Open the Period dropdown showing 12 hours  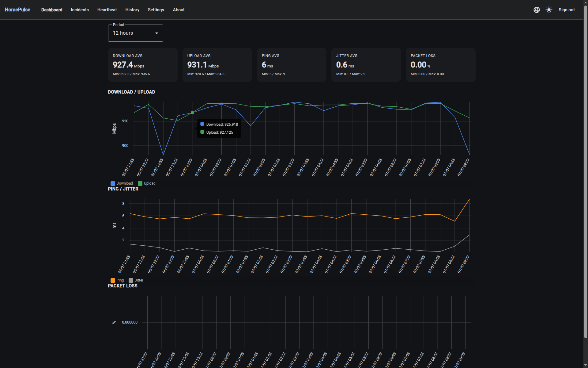pyautogui.click(x=135, y=33)
